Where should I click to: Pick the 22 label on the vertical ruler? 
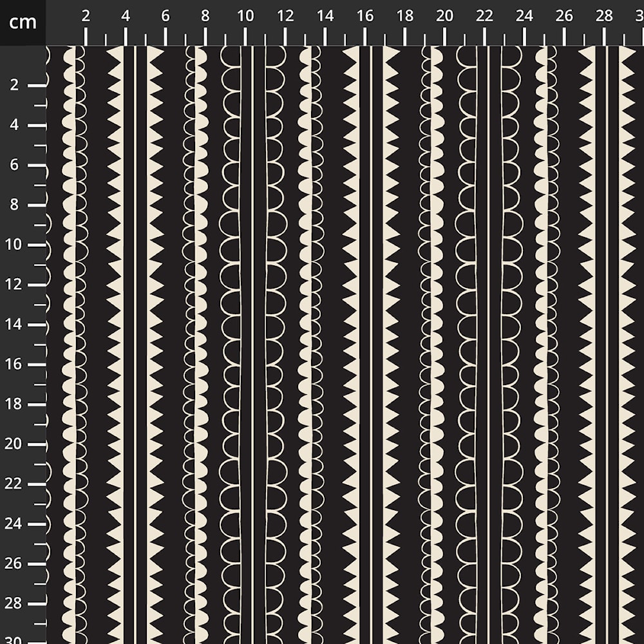click(x=13, y=484)
